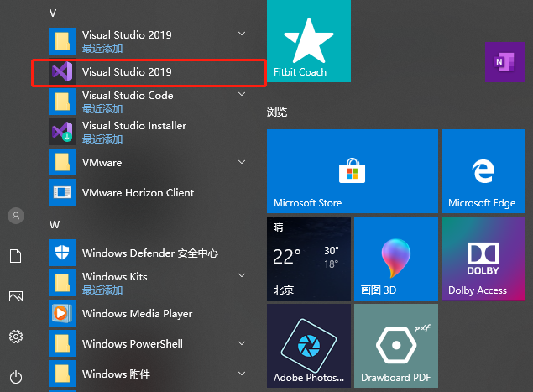Click the Windows 附件 folder icon
This screenshot has height=392, width=533.
coord(62,374)
